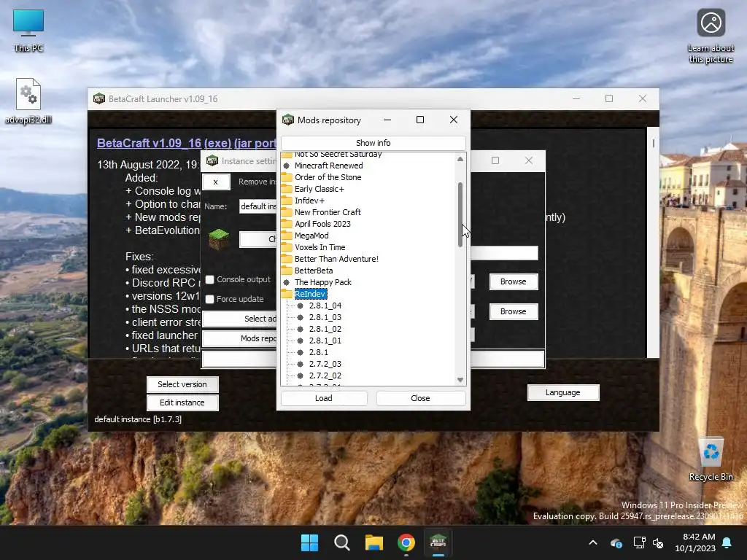This screenshot has height=560, width=747.
Task: Click the muted volume tray icon
Action: (658, 542)
